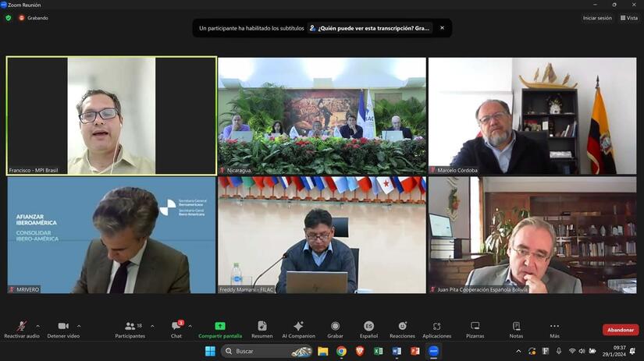Viewport: 644px width, 361px height.
Task: Click the red Abandonar button
Action: 621,330
